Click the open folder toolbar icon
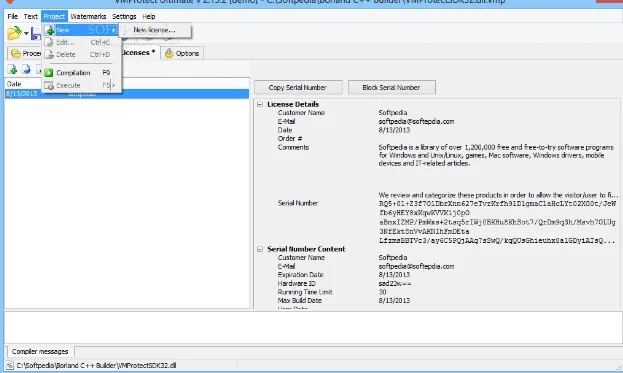The height and width of the screenshot is (373, 623). click(x=14, y=33)
